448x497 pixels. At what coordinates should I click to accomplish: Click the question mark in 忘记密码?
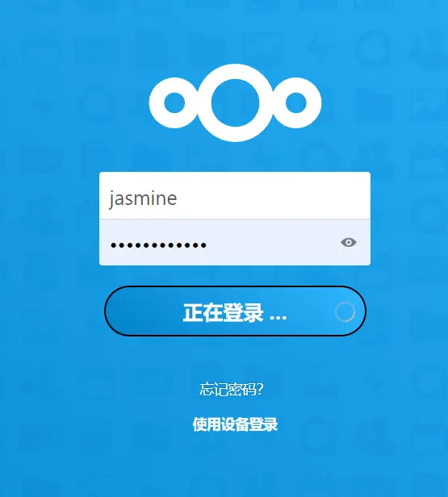[x=260, y=389]
